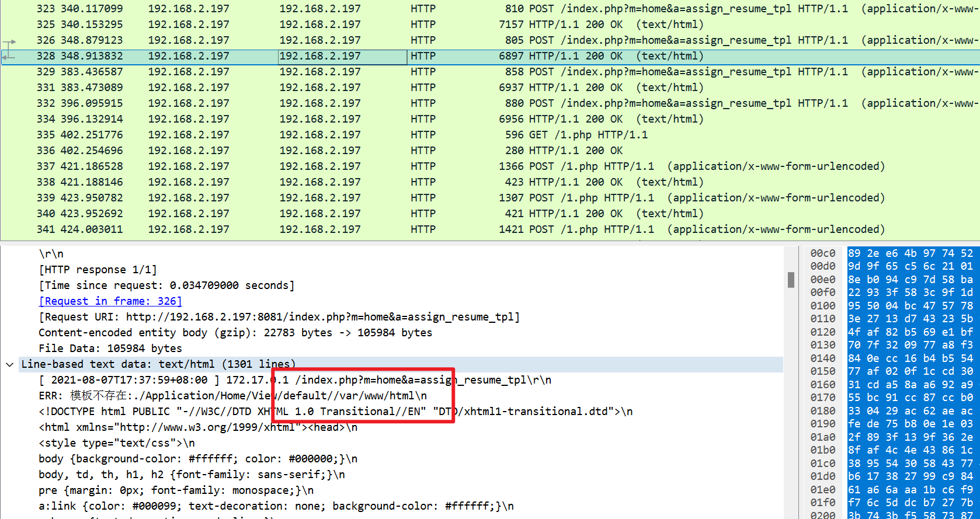Select highlighted packet 328 row
This screenshot has height=519, width=980.
click(490, 56)
